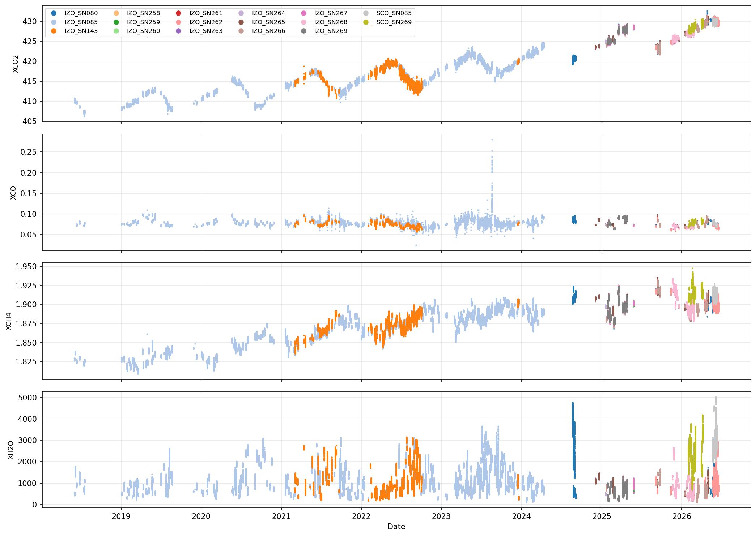
Task: Click the IZO_SN080 blue legend marker
Action: (x=54, y=13)
